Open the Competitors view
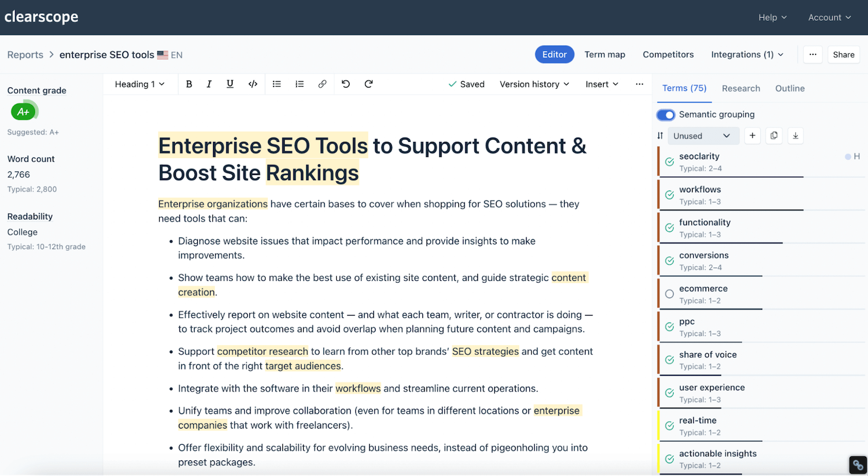 668,54
